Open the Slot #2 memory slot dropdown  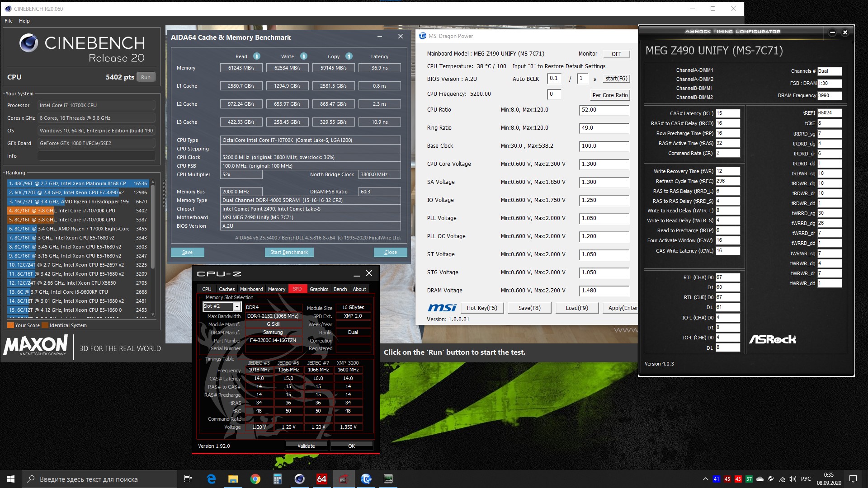(236, 307)
